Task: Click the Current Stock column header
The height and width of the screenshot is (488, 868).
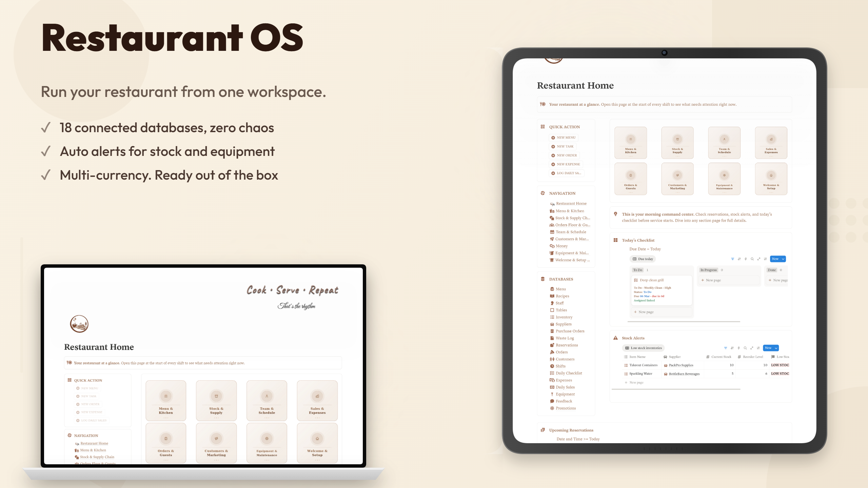Action: click(718, 357)
